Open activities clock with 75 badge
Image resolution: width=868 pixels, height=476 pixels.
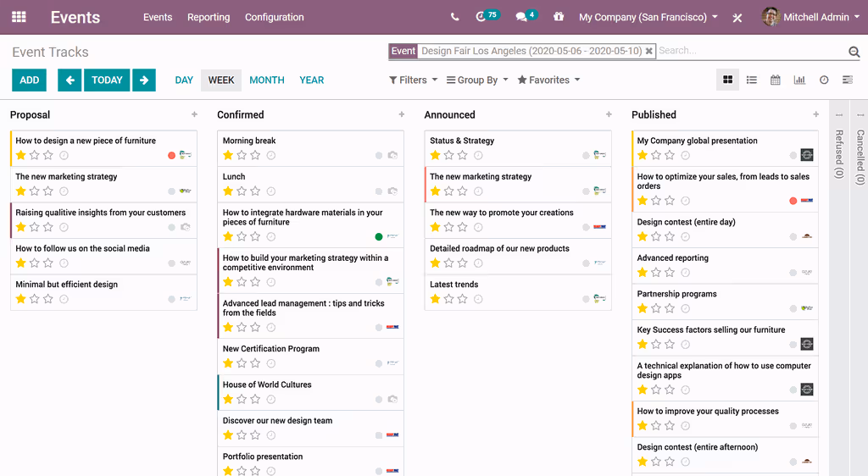(x=487, y=16)
